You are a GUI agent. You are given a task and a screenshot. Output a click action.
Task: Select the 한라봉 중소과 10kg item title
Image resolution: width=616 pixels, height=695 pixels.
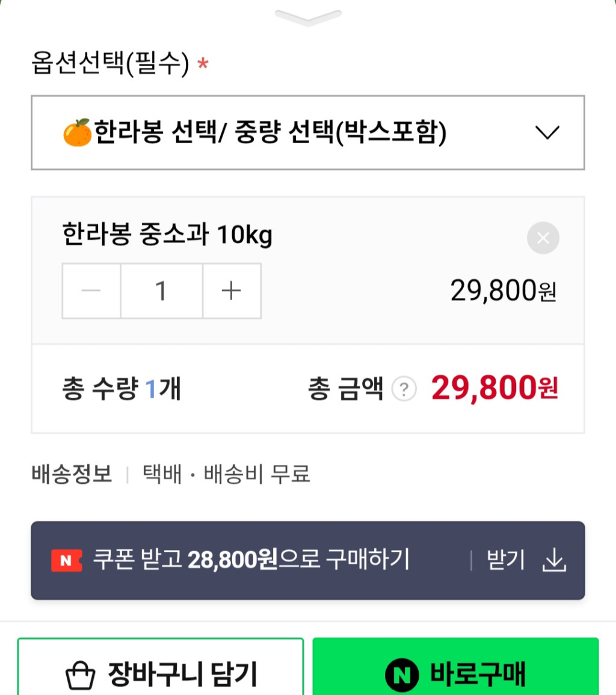pos(167,235)
